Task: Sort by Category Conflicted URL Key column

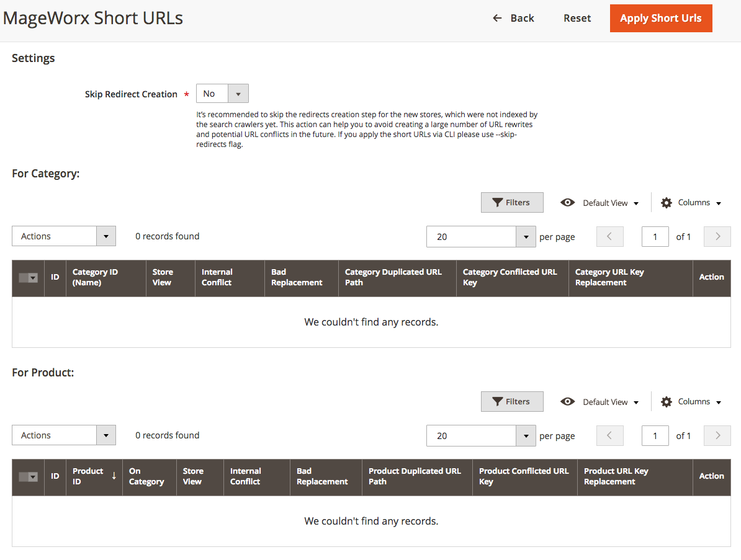Action: 512,278
